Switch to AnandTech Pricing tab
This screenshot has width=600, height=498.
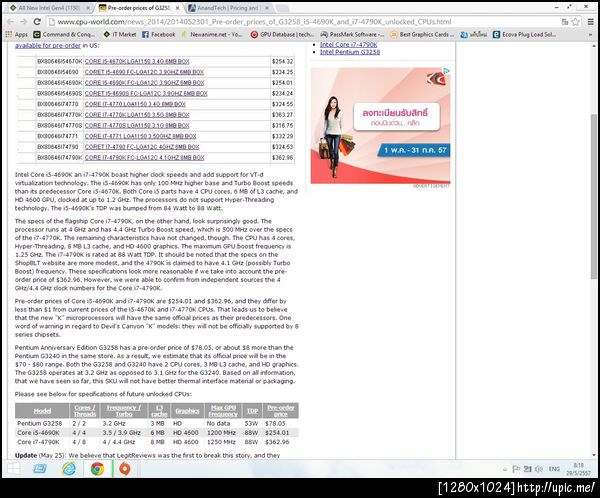tap(228, 8)
